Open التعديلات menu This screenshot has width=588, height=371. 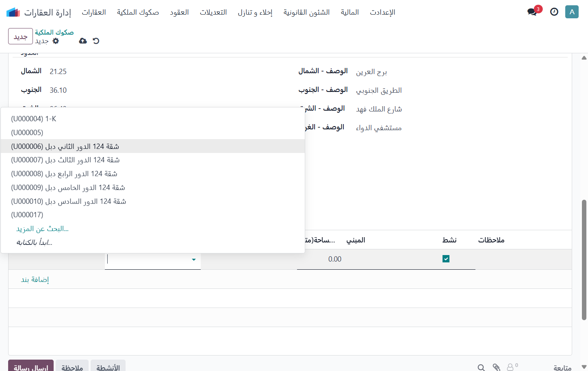coord(213,12)
